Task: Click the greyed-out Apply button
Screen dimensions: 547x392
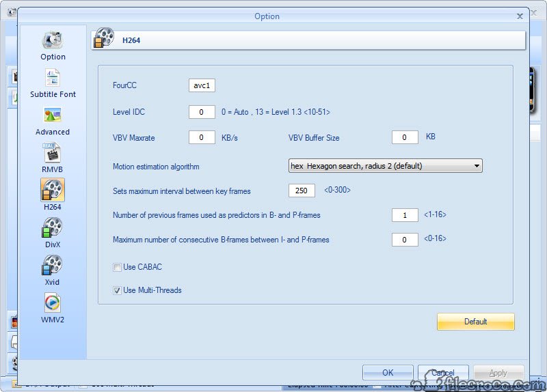Action: pos(498,372)
